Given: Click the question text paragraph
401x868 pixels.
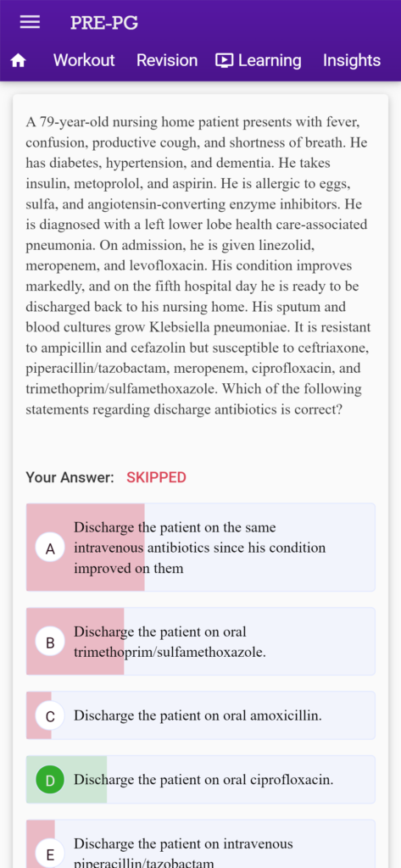Looking at the screenshot, I should click(x=198, y=265).
